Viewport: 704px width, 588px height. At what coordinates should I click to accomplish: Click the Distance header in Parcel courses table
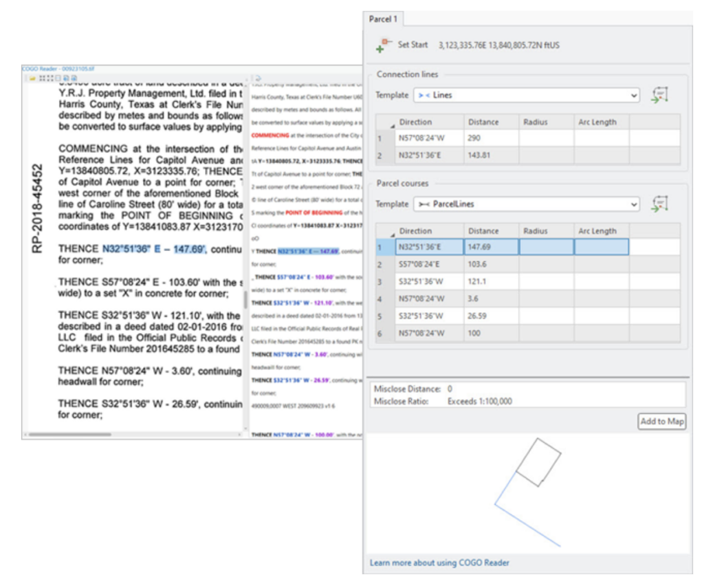pos(492,231)
